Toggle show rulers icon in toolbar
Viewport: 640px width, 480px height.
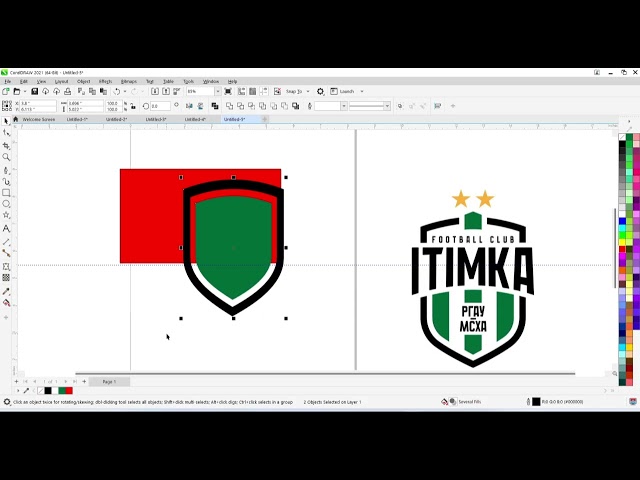tap(242, 91)
